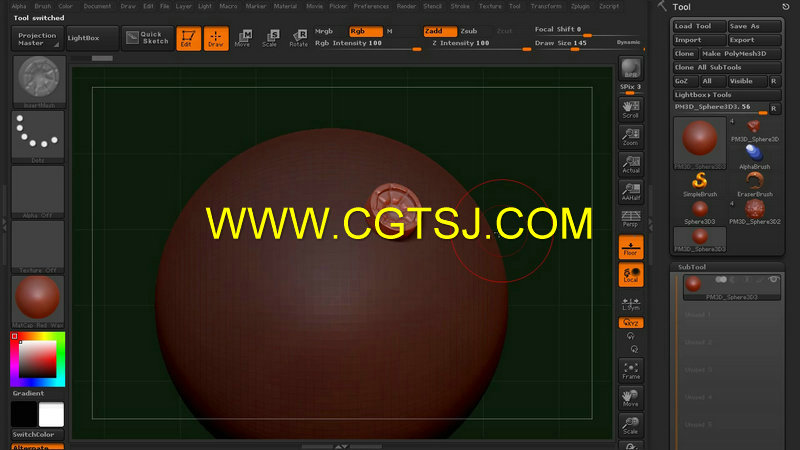The image size is (800, 450).
Task: Select the Rotate transform tool
Action: click(x=298, y=38)
